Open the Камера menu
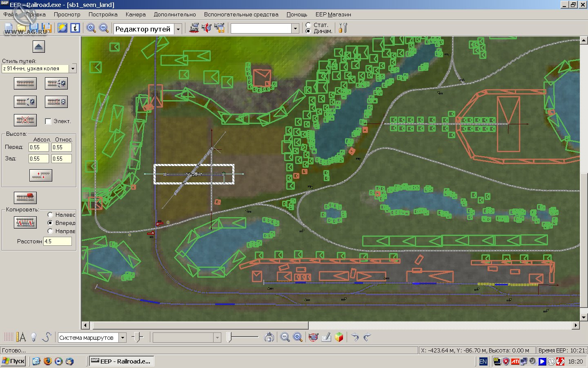 click(136, 14)
